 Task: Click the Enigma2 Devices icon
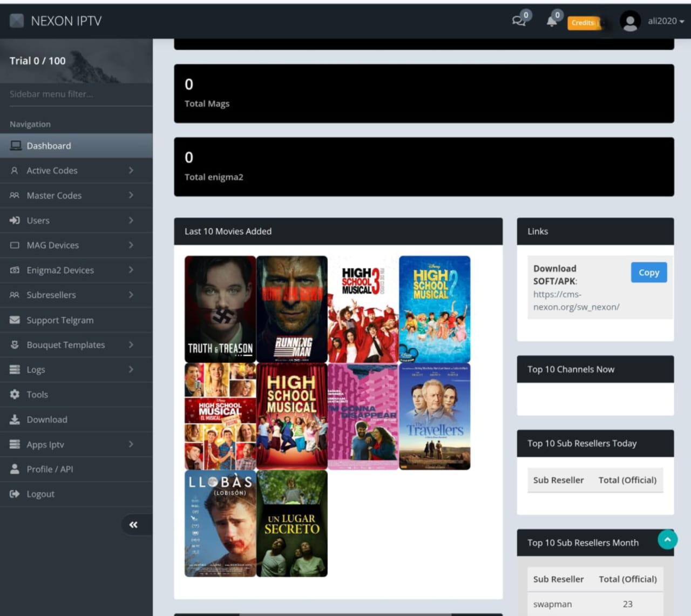pos(15,270)
